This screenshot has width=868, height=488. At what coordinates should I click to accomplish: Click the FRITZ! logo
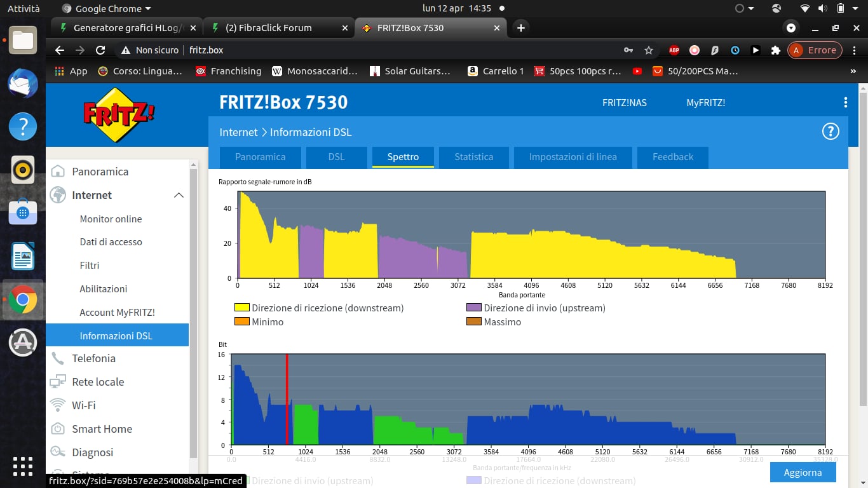119,115
